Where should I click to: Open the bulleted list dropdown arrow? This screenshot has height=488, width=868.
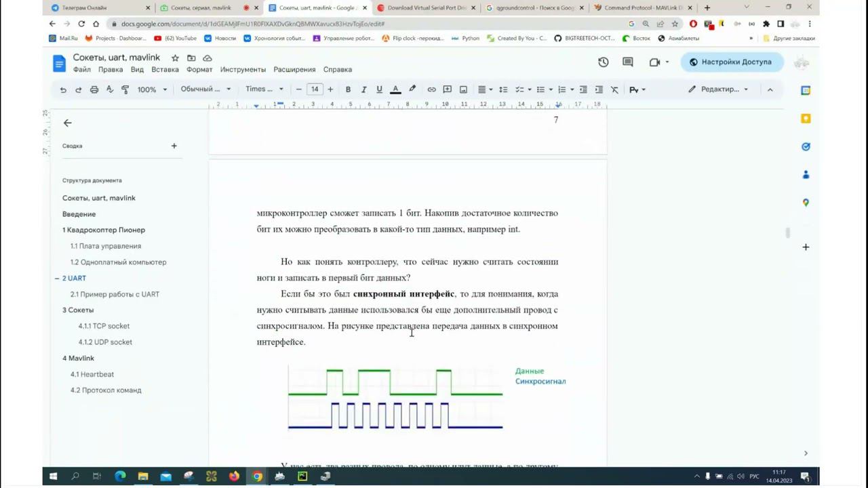coord(551,89)
